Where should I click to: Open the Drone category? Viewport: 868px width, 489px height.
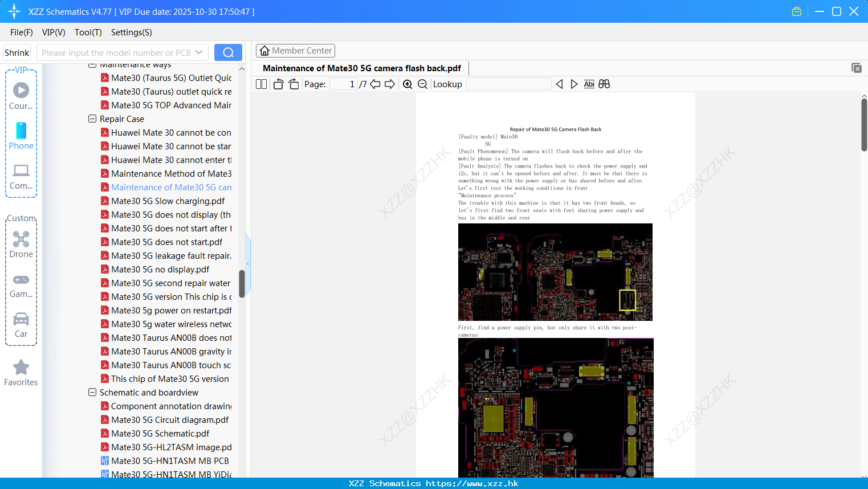pyautogui.click(x=21, y=244)
